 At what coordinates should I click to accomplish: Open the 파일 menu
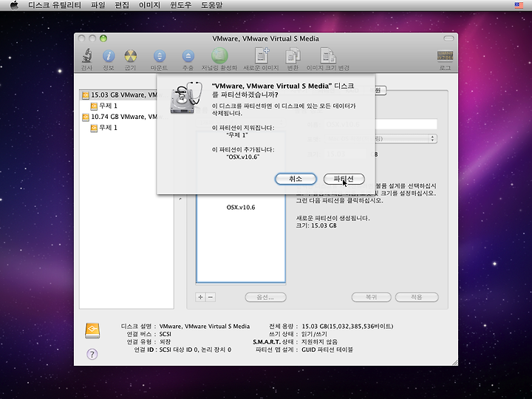(x=98, y=5)
